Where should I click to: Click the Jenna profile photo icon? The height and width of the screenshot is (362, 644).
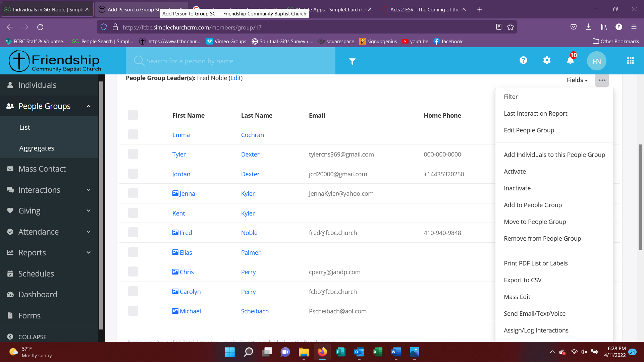175,193
